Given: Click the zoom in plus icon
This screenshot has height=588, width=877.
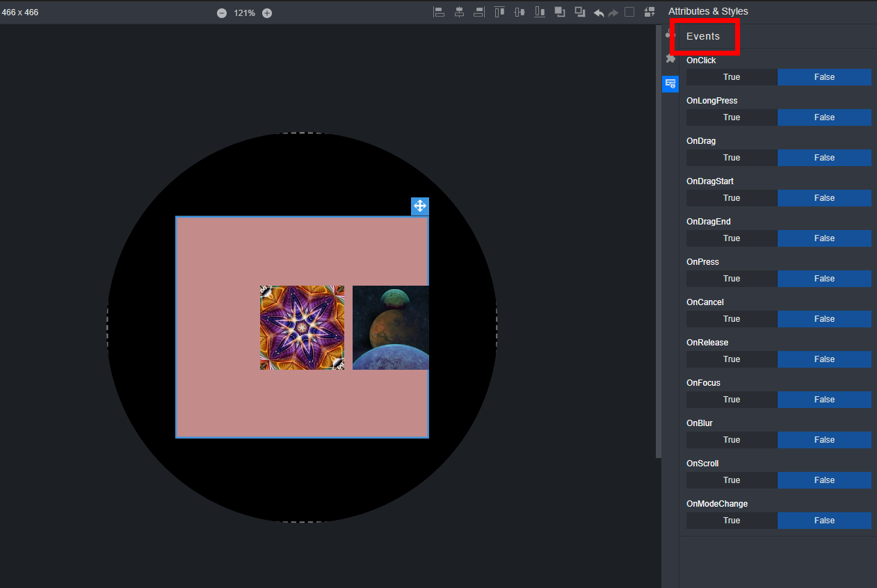Looking at the screenshot, I should (267, 13).
